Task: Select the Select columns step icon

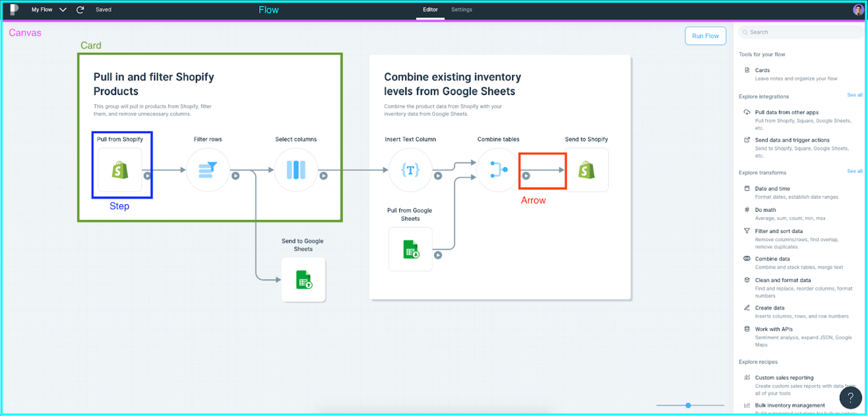Action: click(x=296, y=170)
